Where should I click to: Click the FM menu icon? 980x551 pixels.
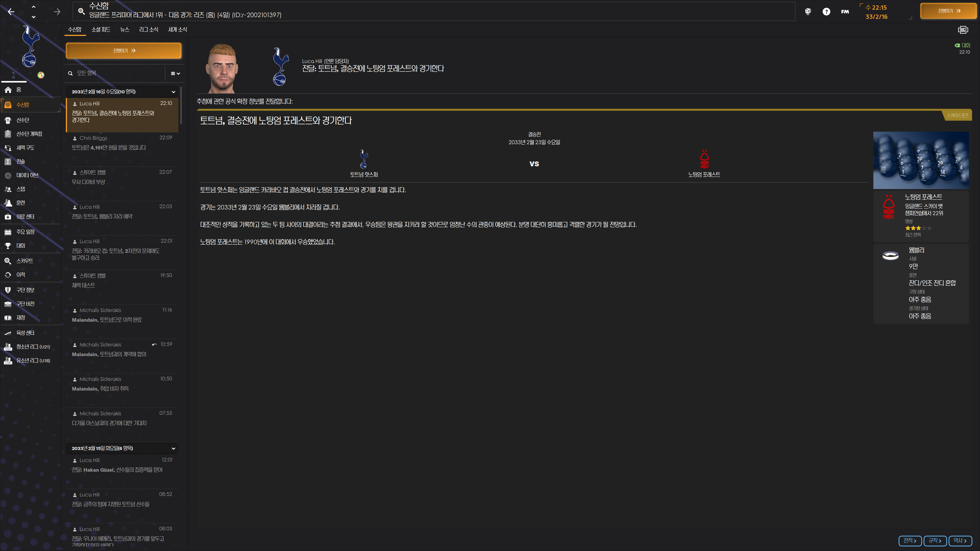pos(844,12)
